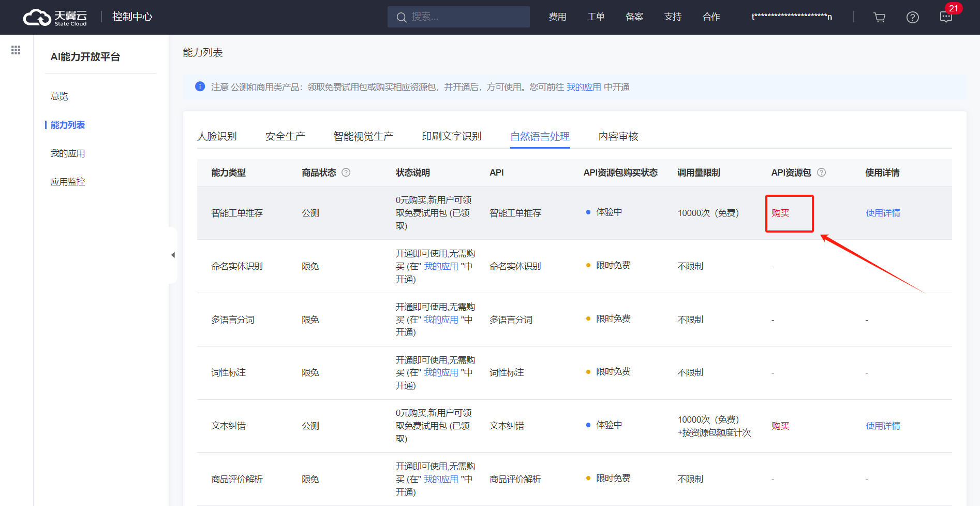Click 购买 for 智能工单推荐
The height and width of the screenshot is (506, 980).
[x=780, y=213]
